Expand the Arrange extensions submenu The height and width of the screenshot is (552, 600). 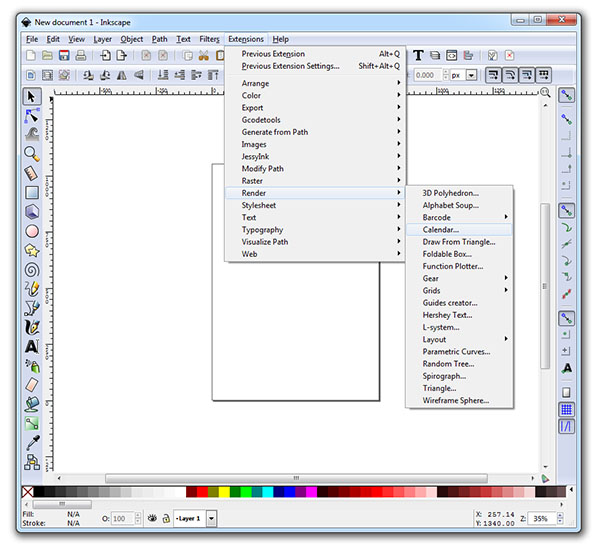[315, 83]
